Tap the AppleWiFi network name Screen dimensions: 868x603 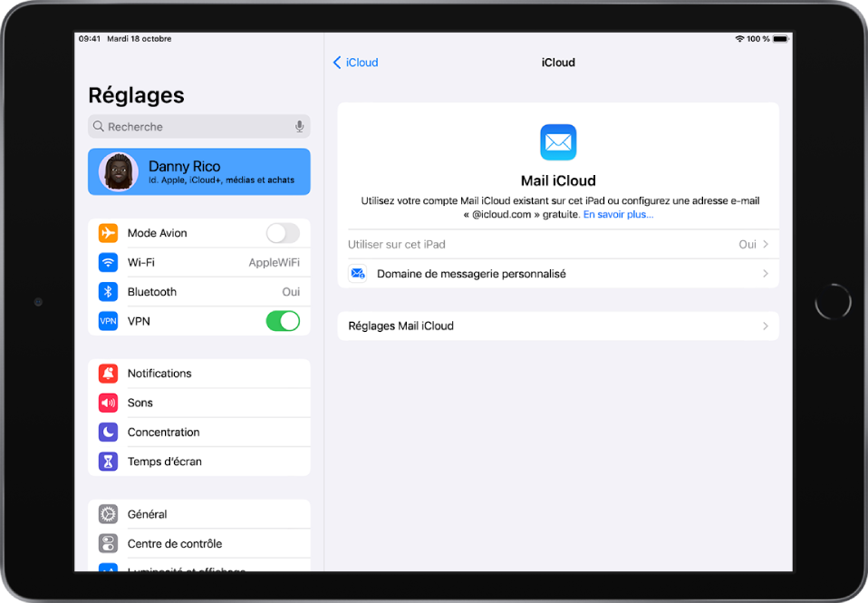pyautogui.click(x=274, y=262)
